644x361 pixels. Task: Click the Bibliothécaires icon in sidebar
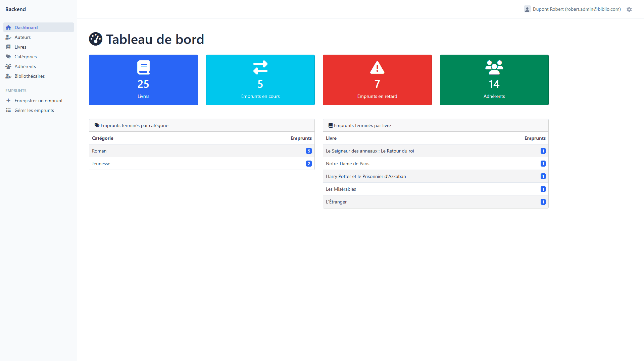click(8, 76)
